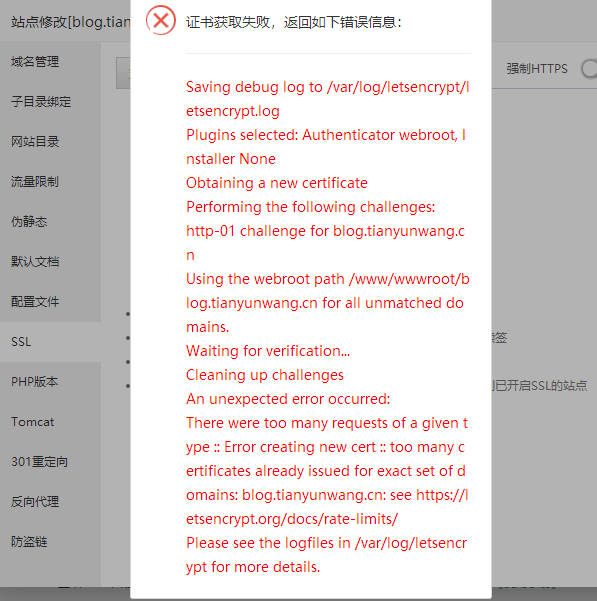597x601 pixels.
Task: Go to 流量限制 section
Action: click(x=35, y=181)
